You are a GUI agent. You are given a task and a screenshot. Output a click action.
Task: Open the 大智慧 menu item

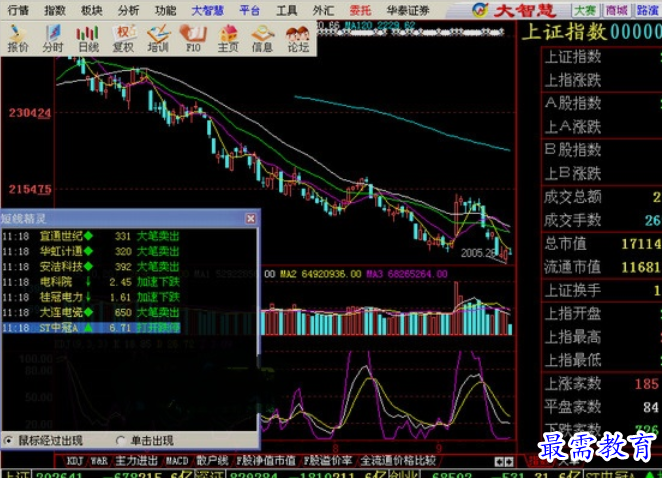coord(207,10)
